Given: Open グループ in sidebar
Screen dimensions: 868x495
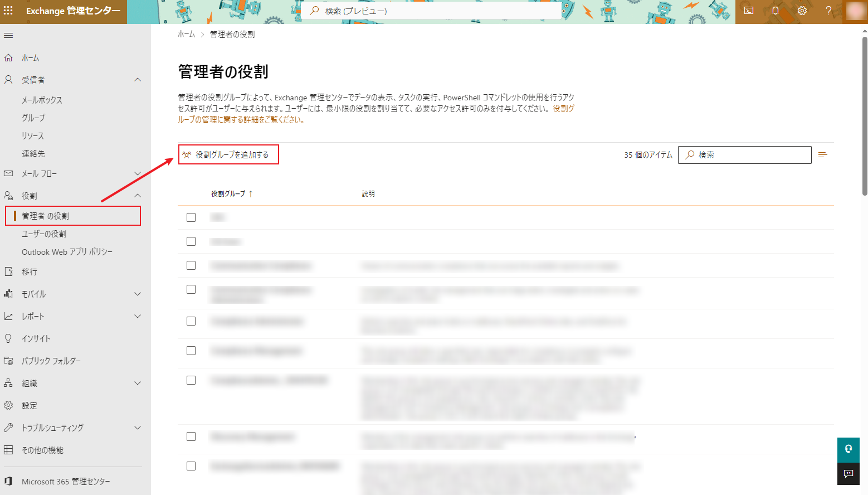Looking at the screenshot, I should (x=33, y=118).
